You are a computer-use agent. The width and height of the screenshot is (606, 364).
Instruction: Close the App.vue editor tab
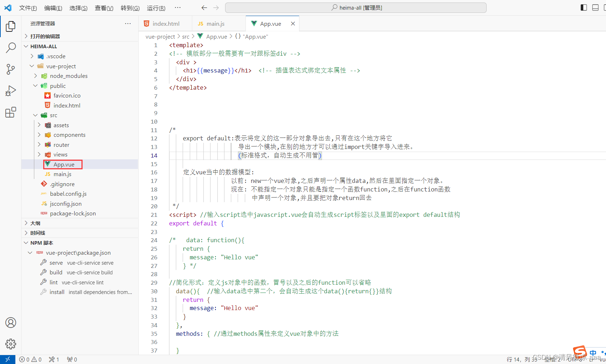pyautogui.click(x=293, y=24)
